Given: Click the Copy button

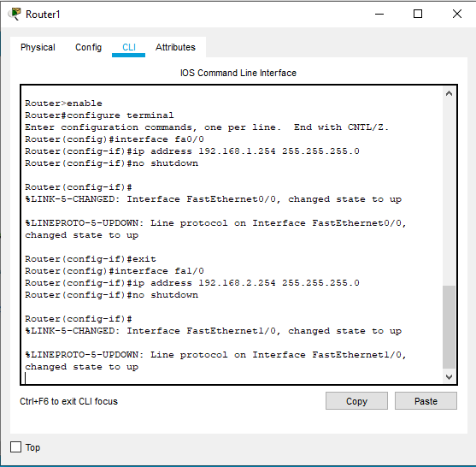Looking at the screenshot, I should [356, 401].
